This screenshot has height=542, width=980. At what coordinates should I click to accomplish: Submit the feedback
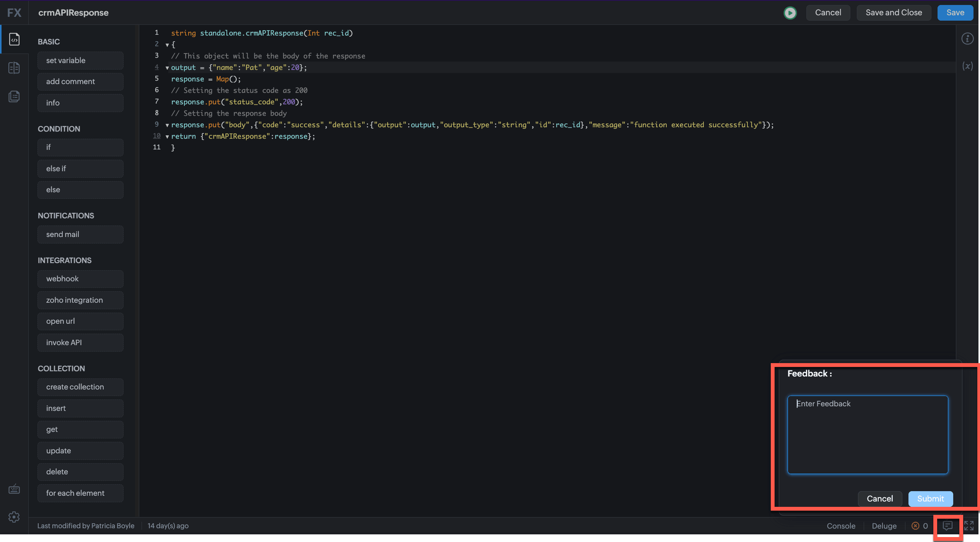[x=930, y=499]
